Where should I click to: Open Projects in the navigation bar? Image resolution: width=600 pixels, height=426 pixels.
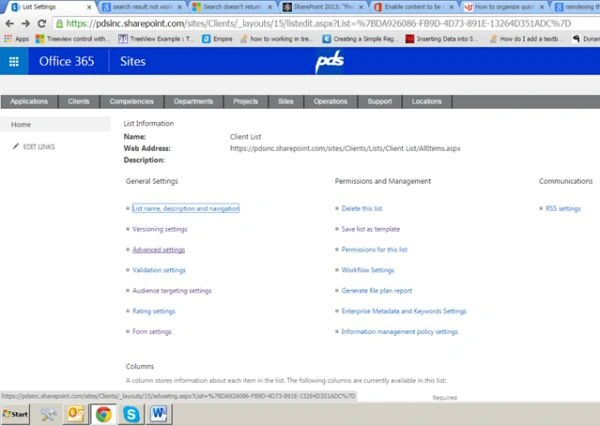246,101
